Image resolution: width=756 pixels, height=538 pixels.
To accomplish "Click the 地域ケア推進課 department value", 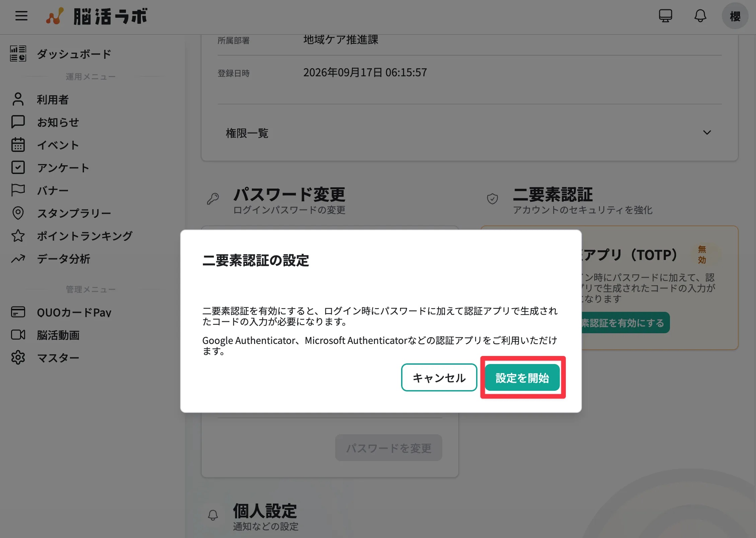I will click(341, 39).
